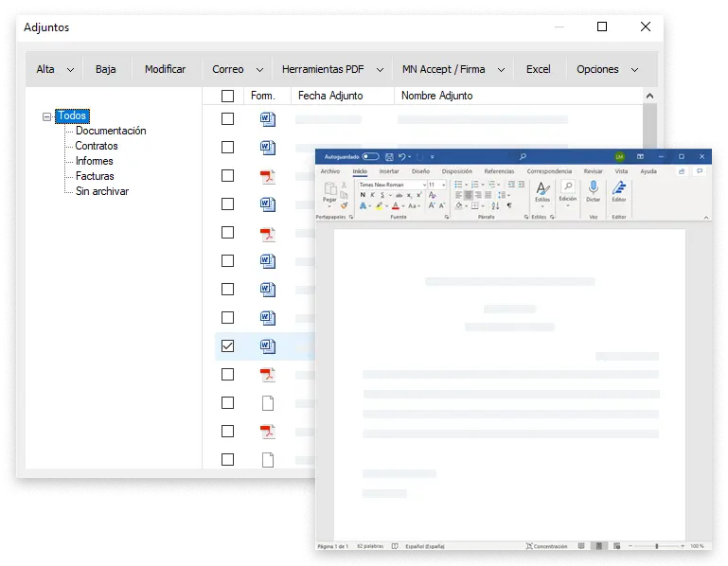Check the select-all checkbox in the header
728x566 pixels.
click(227, 96)
